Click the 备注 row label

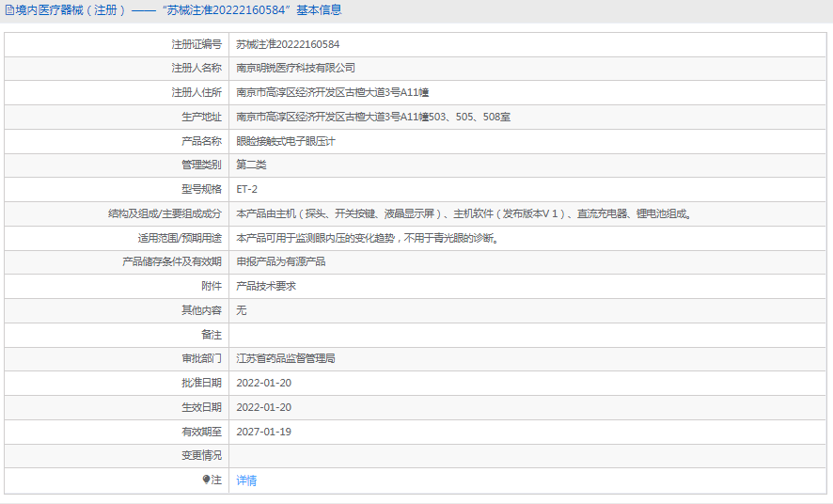pyautogui.click(x=212, y=335)
